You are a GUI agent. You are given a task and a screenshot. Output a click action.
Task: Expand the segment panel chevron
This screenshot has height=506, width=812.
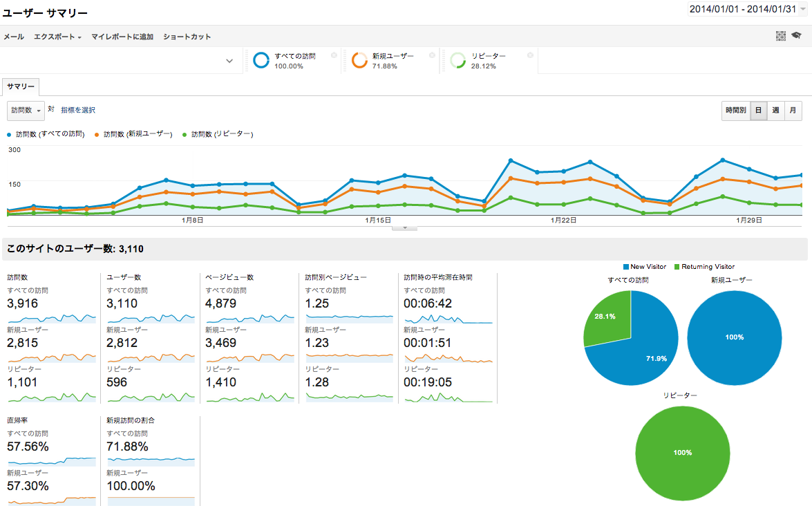click(x=229, y=61)
